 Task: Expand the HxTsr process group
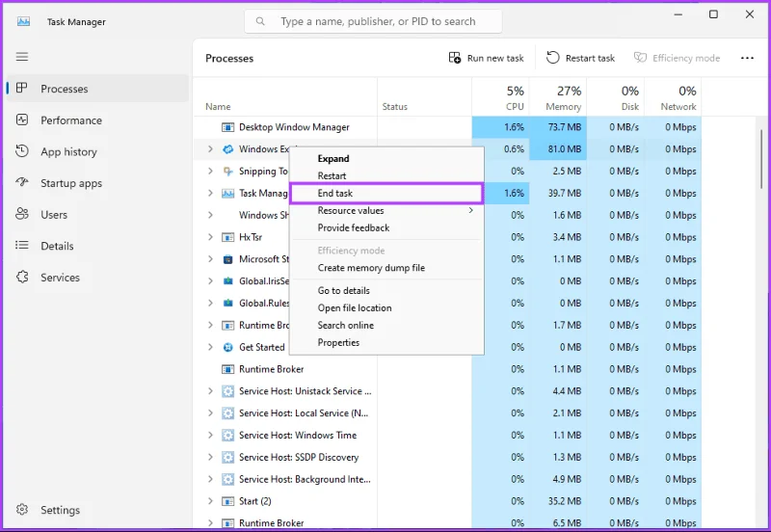pyautogui.click(x=210, y=237)
